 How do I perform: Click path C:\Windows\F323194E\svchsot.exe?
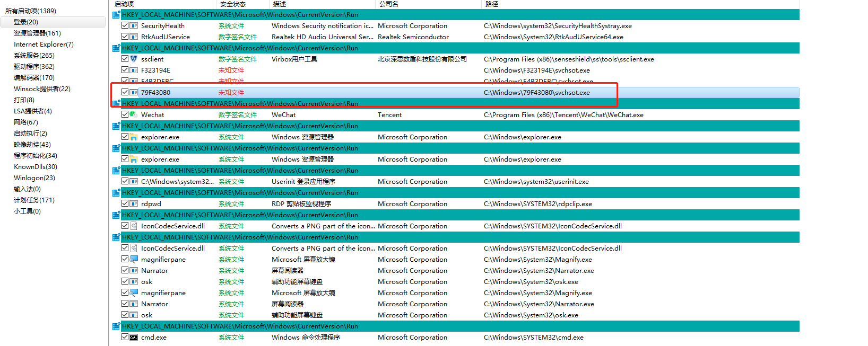click(x=537, y=70)
